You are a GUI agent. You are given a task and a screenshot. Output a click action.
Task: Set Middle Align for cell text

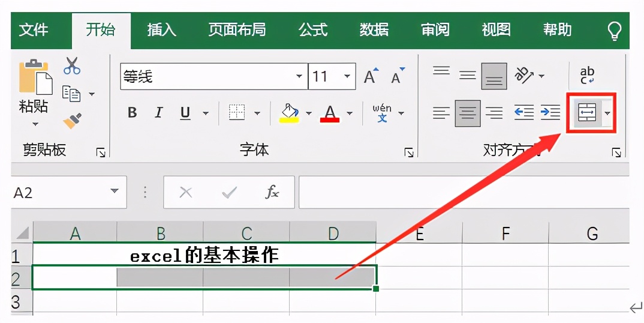click(x=467, y=76)
